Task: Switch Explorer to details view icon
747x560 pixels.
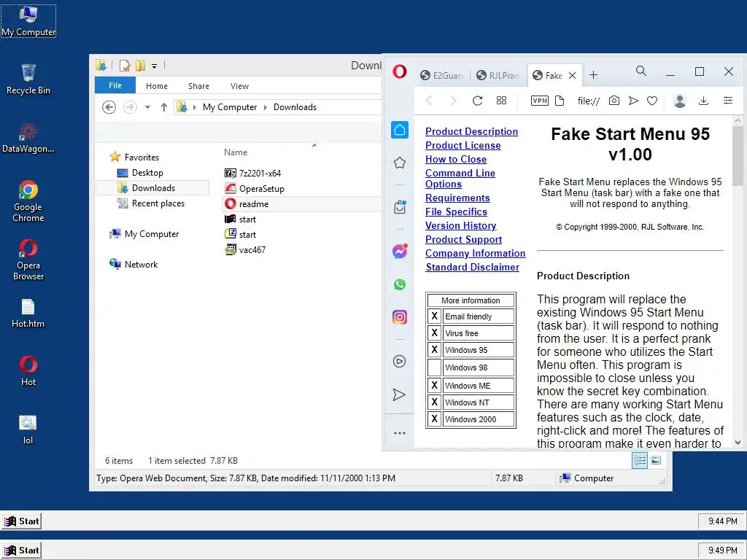Action: [639, 461]
